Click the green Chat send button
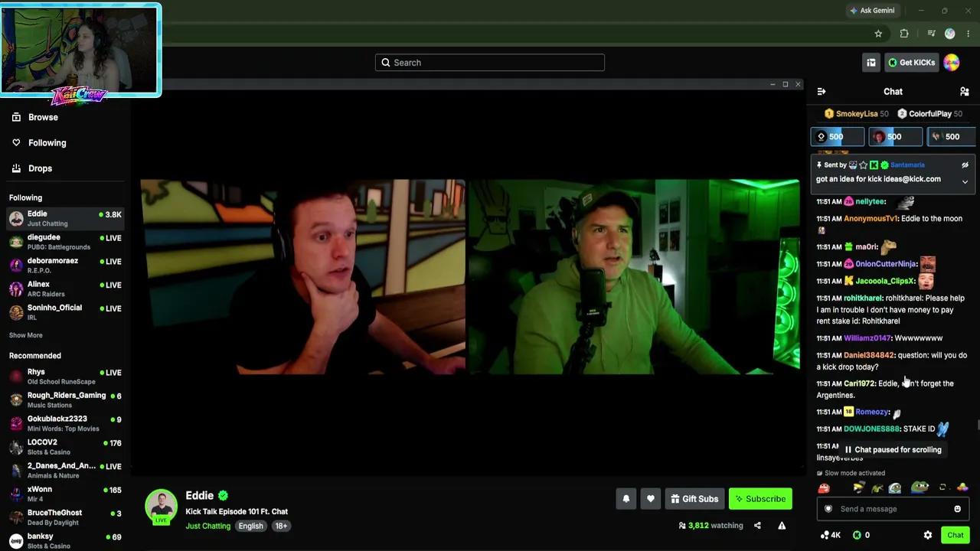The image size is (980, 551). (x=955, y=536)
